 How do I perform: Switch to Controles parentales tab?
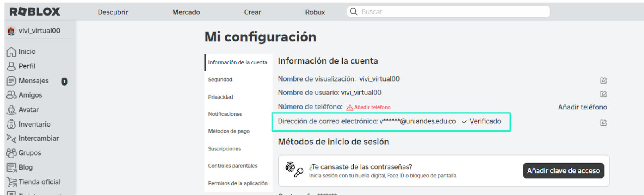point(233,166)
